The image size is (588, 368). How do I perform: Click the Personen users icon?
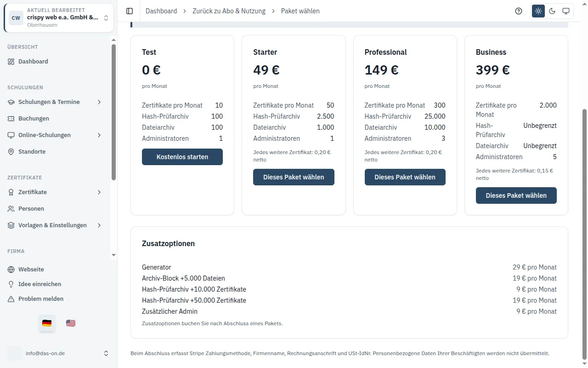(11, 209)
